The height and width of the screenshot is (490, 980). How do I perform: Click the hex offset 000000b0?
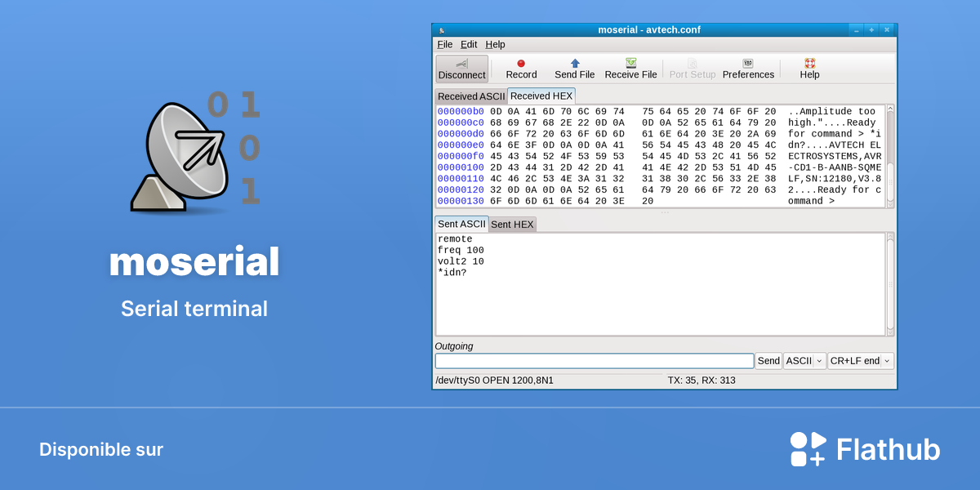coord(461,112)
